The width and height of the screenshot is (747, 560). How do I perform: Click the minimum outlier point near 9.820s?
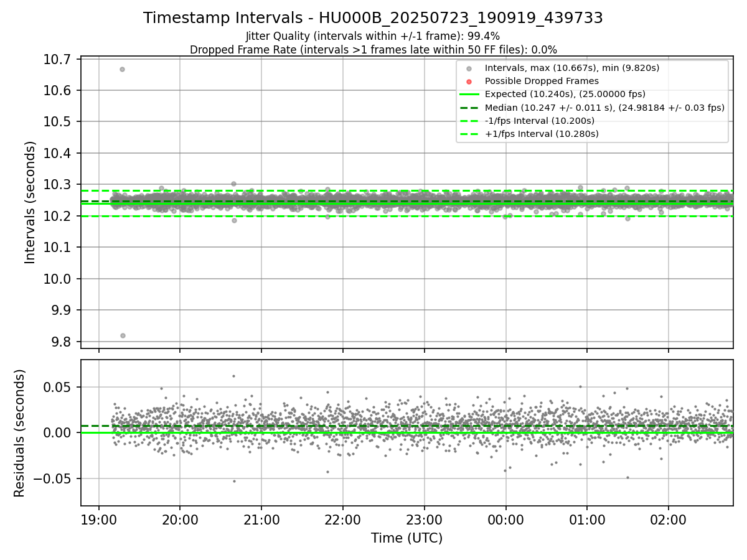tap(123, 335)
